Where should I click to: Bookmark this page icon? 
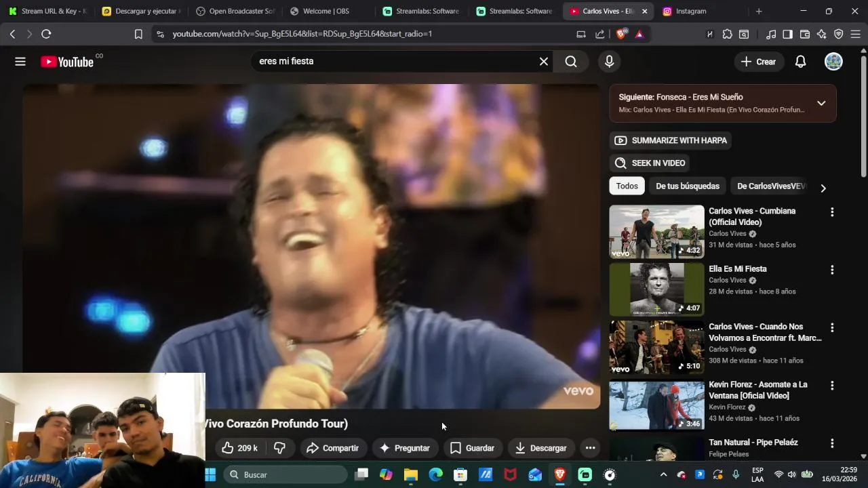pyautogui.click(x=138, y=34)
